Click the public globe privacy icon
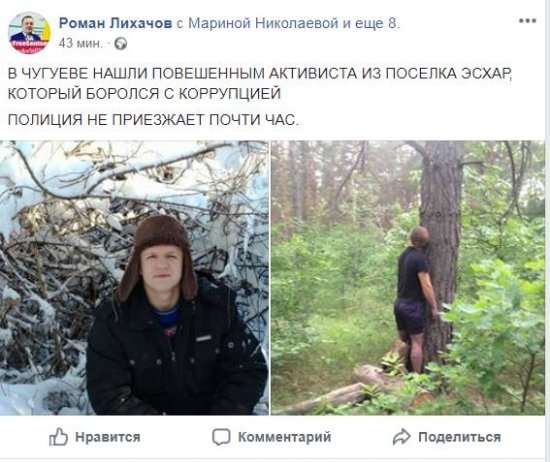The height and width of the screenshot is (462, 550). click(121, 44)
